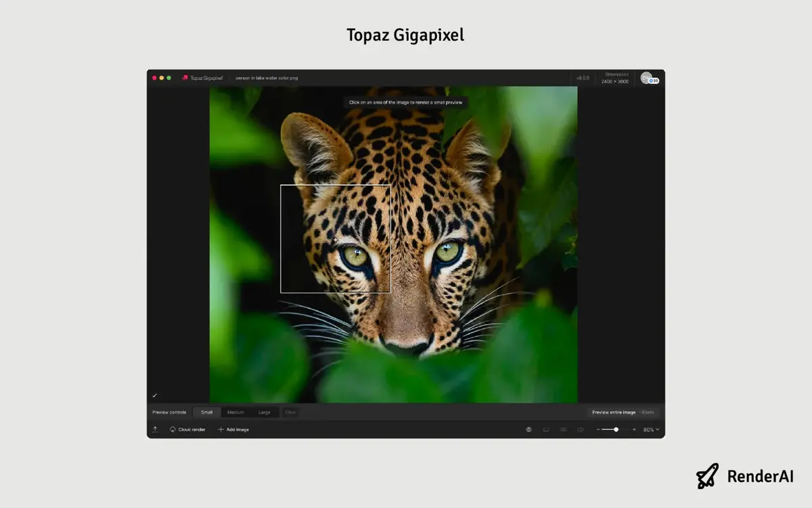812x508 pixels.
Task: Click the round view-mode icon before the layout icons
Action: tap(528, 429)
